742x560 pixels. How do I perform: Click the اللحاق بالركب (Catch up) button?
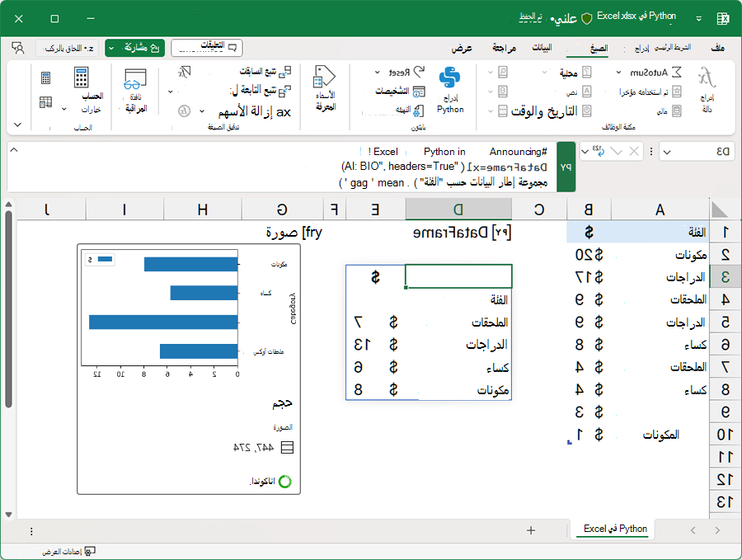[68, 48]
